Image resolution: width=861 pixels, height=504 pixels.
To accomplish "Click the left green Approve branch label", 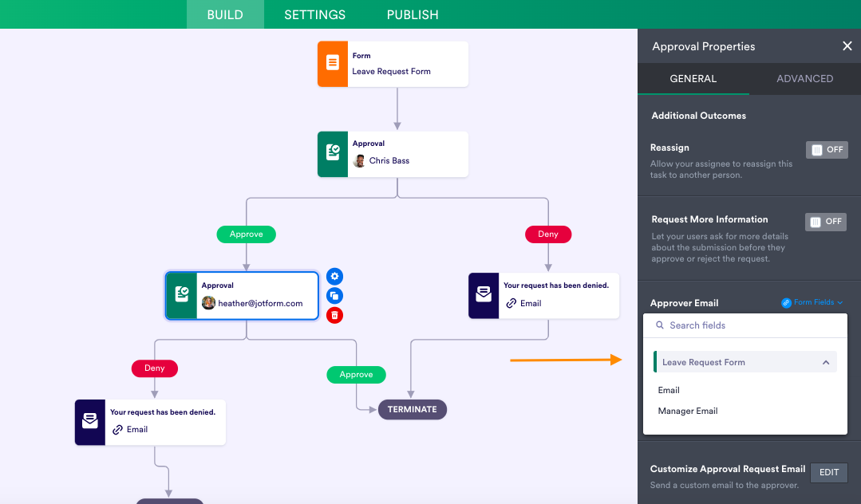I will (x=246, y=234).
